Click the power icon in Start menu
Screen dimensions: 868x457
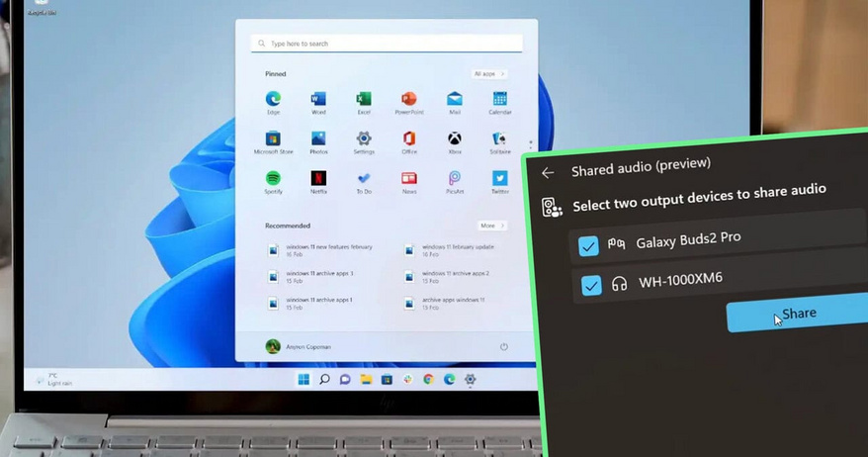click(503, 346)
